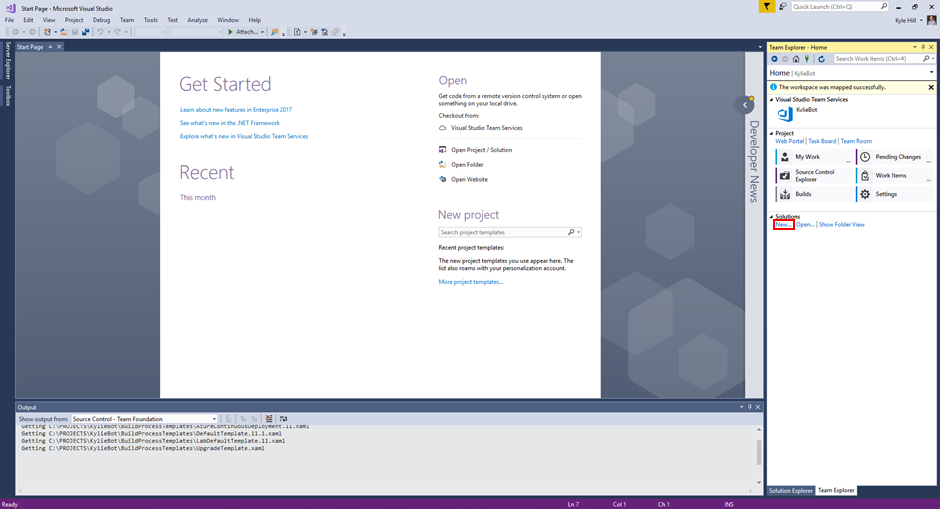Click the Back navigation arrow in Team Explorer
The image size is (940, 509).
coord(774,59)
